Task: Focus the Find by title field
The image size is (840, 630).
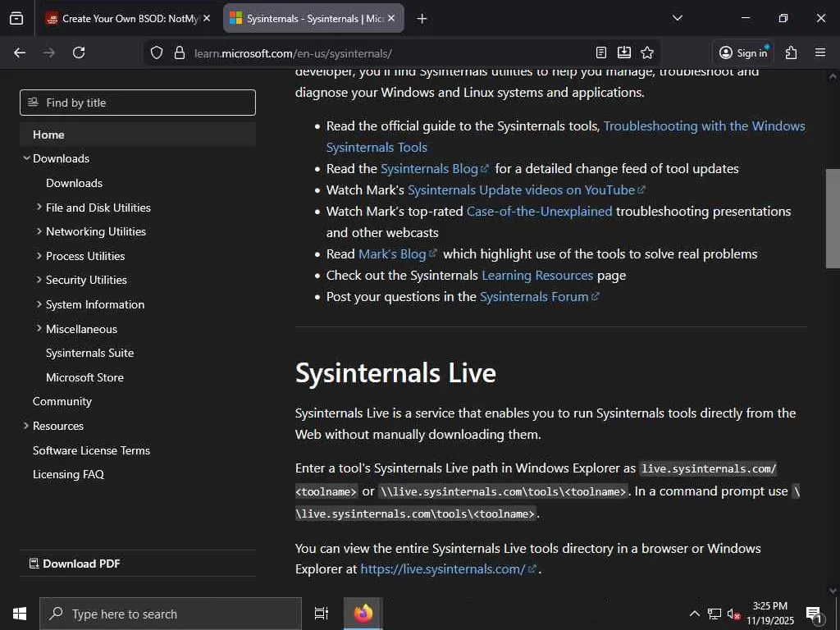Action: 138,103
